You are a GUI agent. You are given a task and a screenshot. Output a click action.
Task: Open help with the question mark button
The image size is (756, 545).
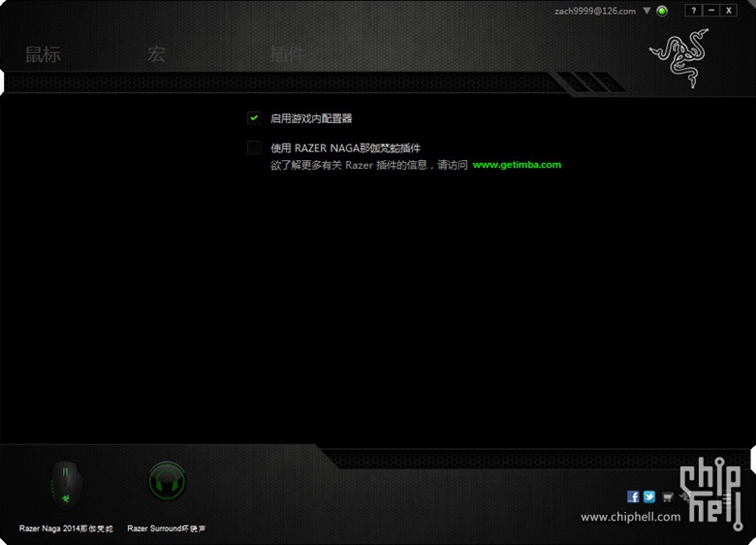[x=693, y=11]
